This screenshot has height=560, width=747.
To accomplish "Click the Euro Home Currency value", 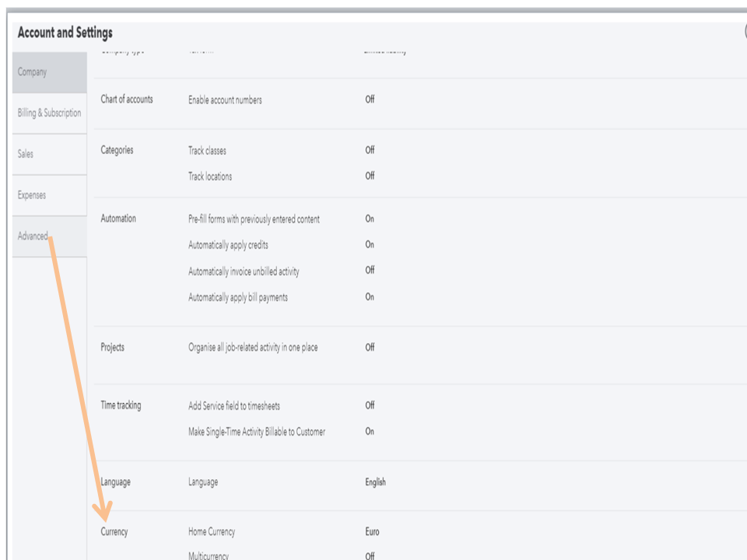I will [x=372, y=532].
